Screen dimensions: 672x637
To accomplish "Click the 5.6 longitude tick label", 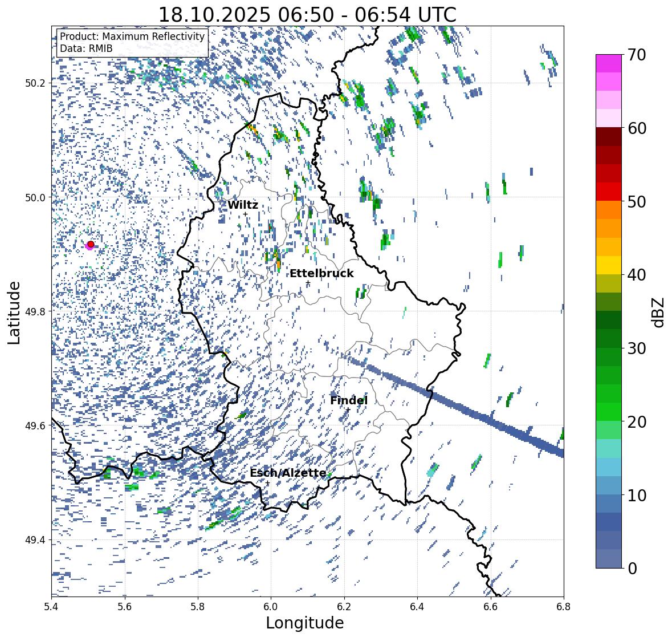I will (125, 607).
